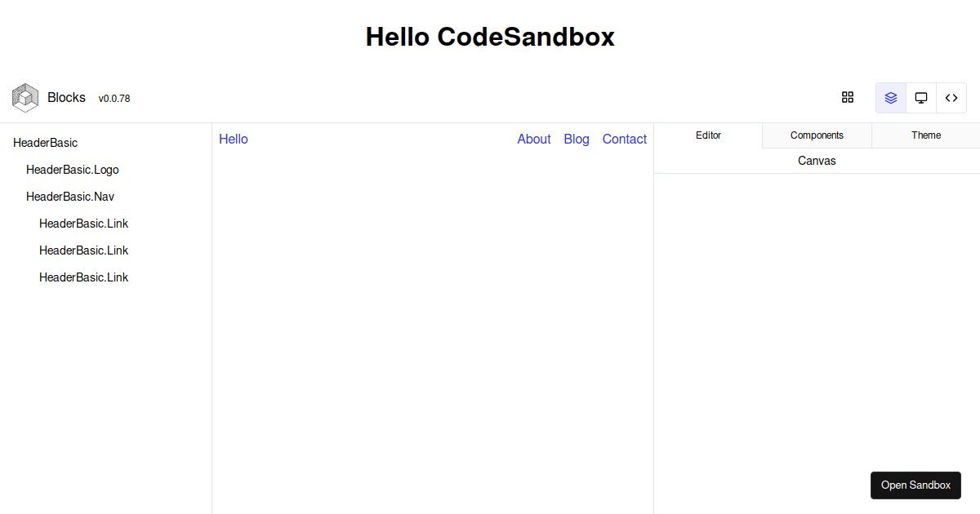
Task: Click the v0.0.78 version label
Action: (114, 98)
